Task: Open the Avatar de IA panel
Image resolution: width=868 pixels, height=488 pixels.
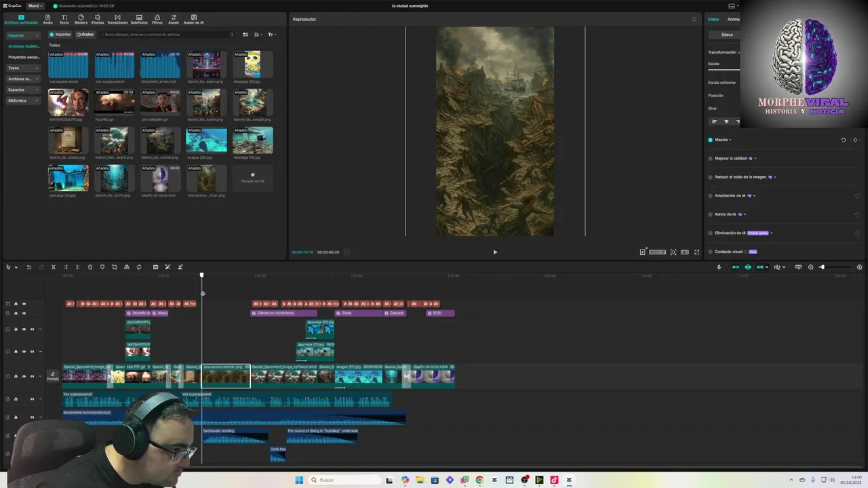Action: [x=194, y=19]
